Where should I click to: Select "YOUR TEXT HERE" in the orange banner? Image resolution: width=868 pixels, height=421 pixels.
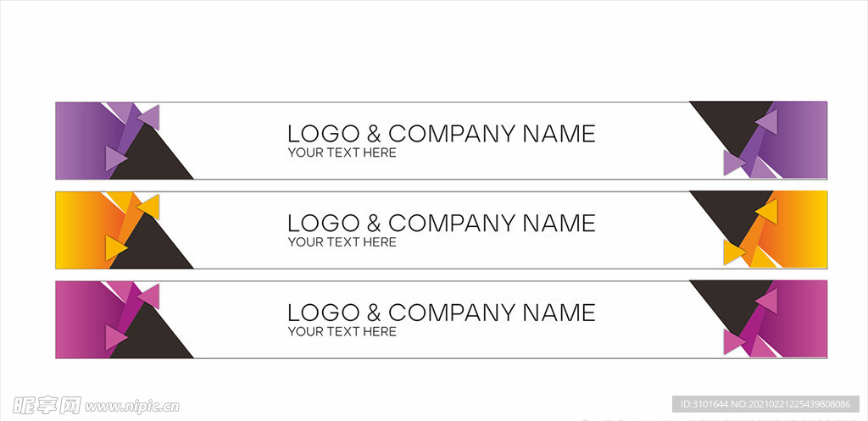coord(342,243)
